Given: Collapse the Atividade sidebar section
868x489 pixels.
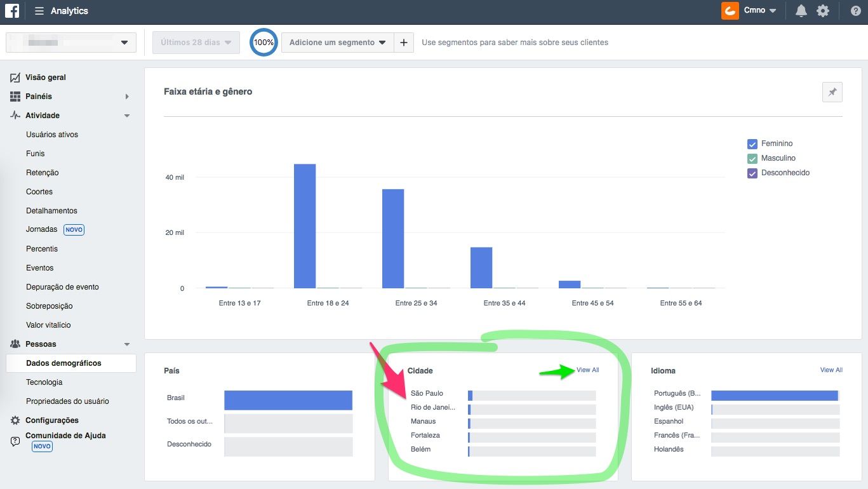Looking at the screenshot, I should point(127,116).
